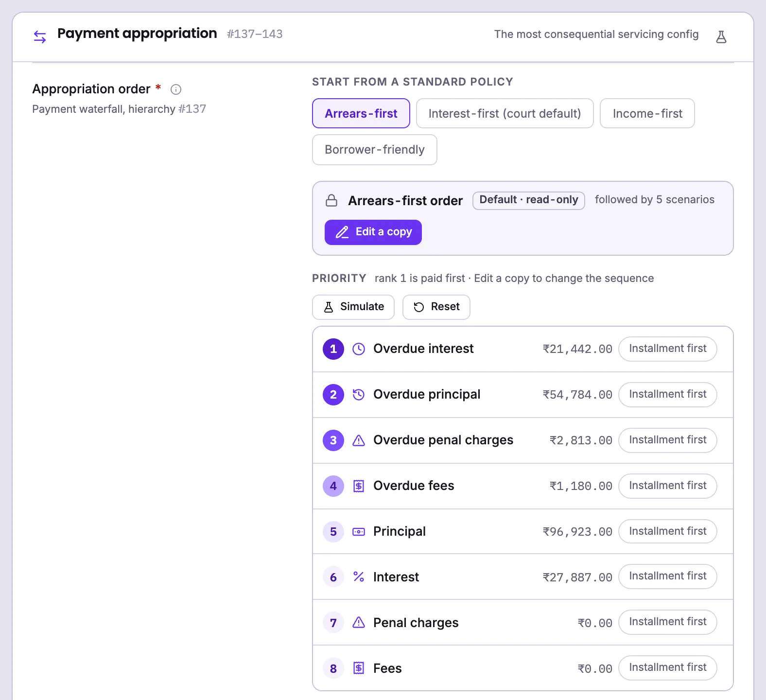Run Simulate on the priority order
766x700 pixels.
point(353,307)
